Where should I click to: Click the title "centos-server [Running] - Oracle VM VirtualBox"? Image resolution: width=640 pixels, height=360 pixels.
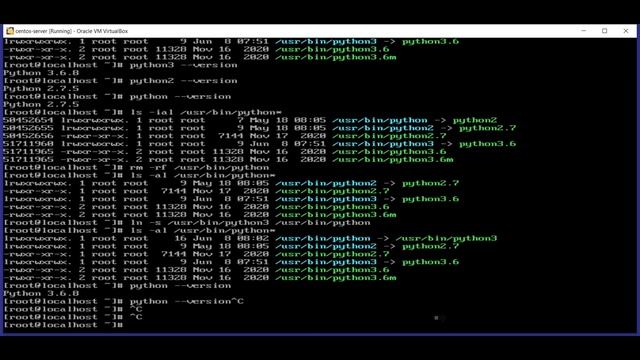(x=72, y=31)
